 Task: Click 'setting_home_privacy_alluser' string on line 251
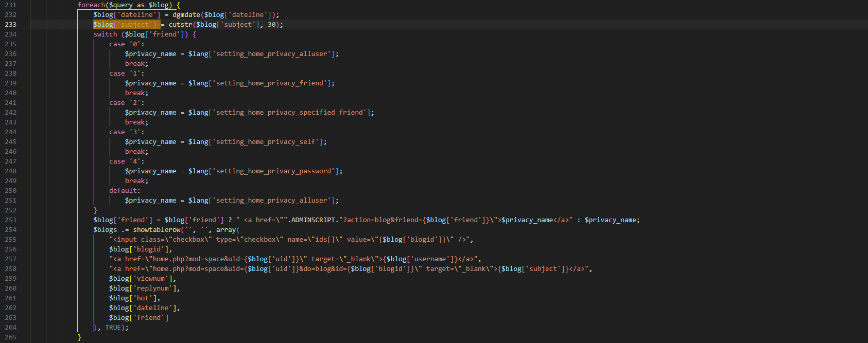pyautogui.click(x=272, y=201)
